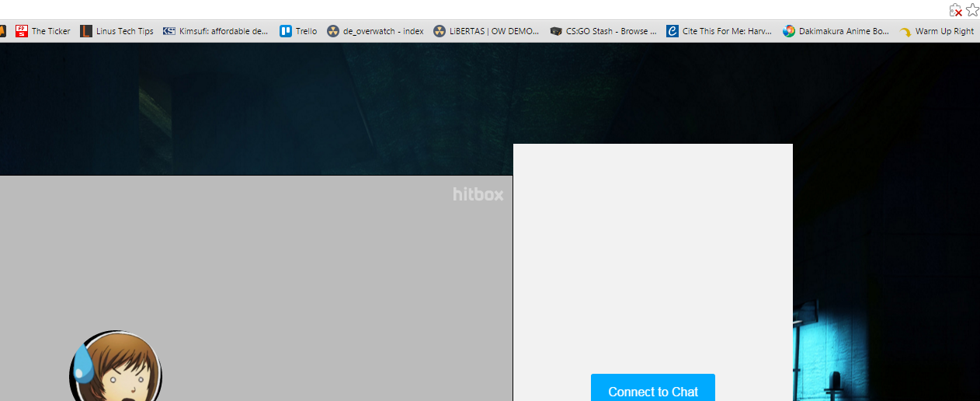The height and width of the screenshot is (401, 980).
Task: Open the Linus Tech Tips bookmark
Action: [117, 31]
